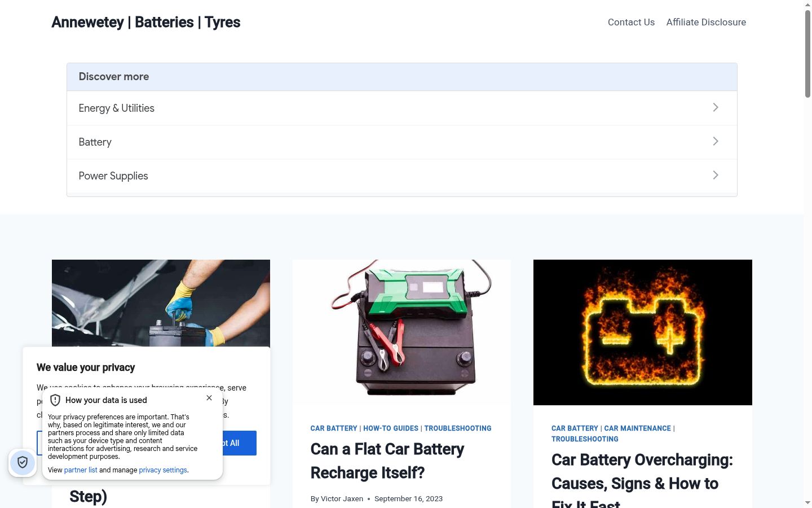The image size is (812, 508).
Task: Close the 'How your data is used' popup
Action: (209, 398)
